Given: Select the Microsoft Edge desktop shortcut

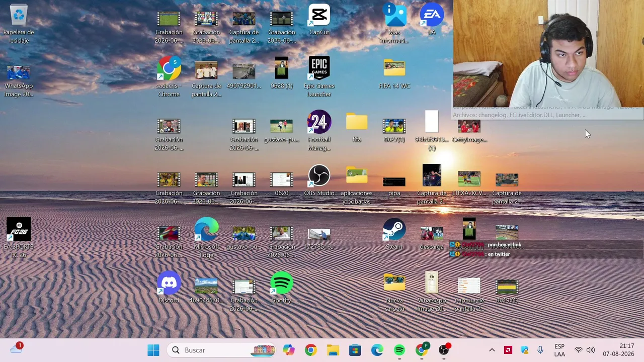Looking at the screenshot, I should click(206, 238).
